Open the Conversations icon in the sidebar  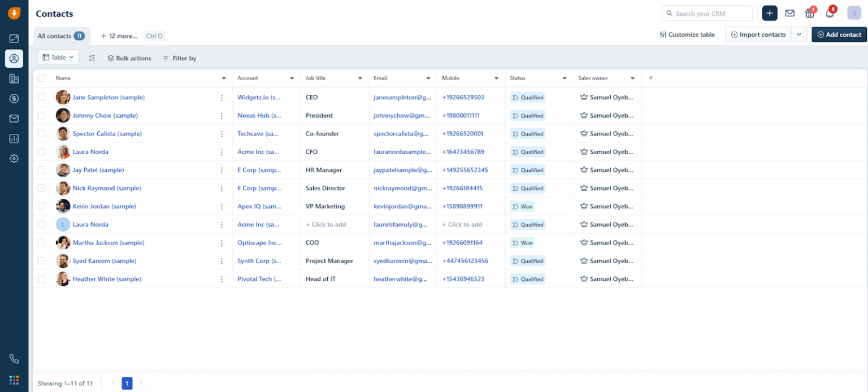point(14,38)
